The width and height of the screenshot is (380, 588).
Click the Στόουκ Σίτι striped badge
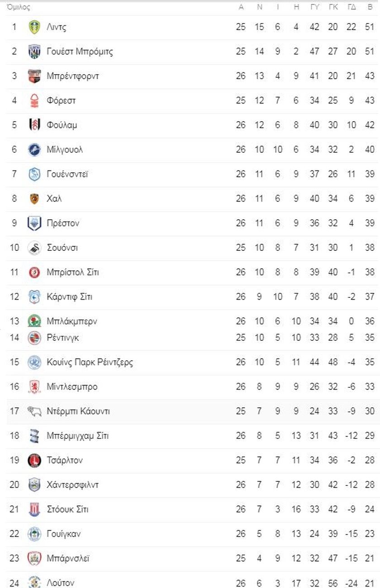point(34,509)
